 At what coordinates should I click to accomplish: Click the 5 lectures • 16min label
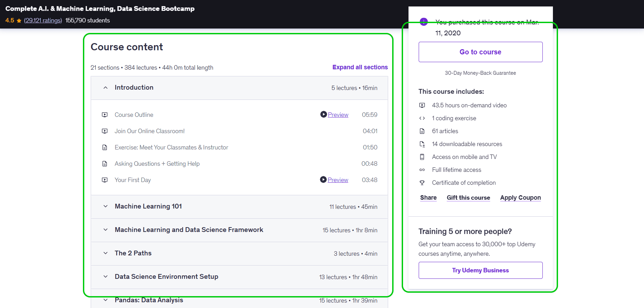[x=354, y=88]
